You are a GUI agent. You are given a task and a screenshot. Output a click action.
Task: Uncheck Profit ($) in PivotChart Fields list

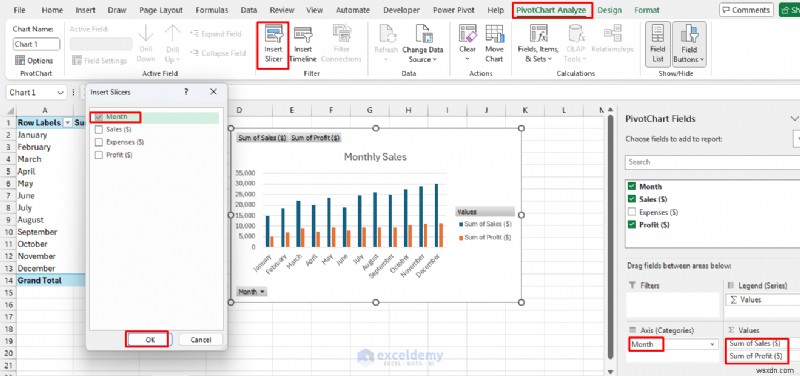pos(632,224)
